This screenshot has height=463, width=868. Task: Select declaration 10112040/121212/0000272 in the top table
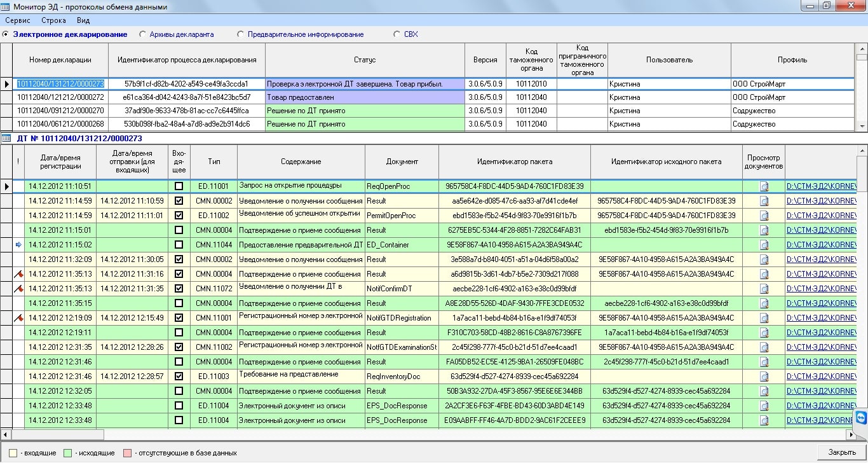pyautogui.click(x=60, y=97)
